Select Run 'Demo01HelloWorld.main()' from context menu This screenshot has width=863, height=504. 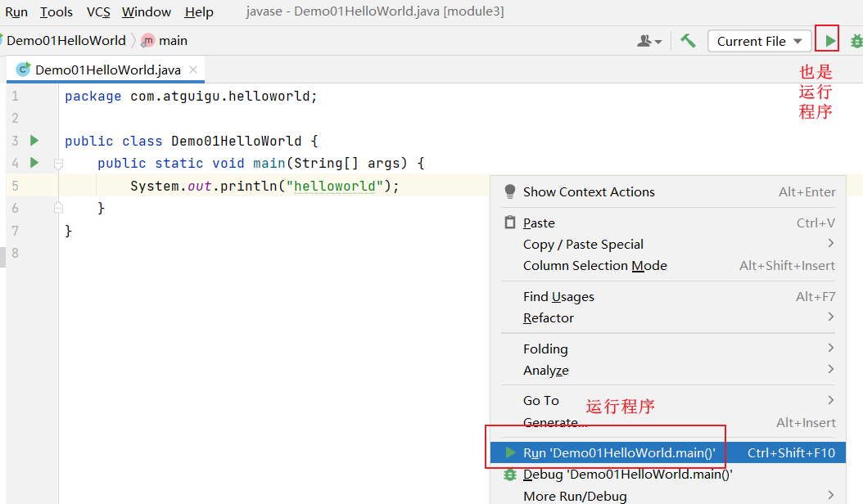pyautogui.click(x=619, y=452)
